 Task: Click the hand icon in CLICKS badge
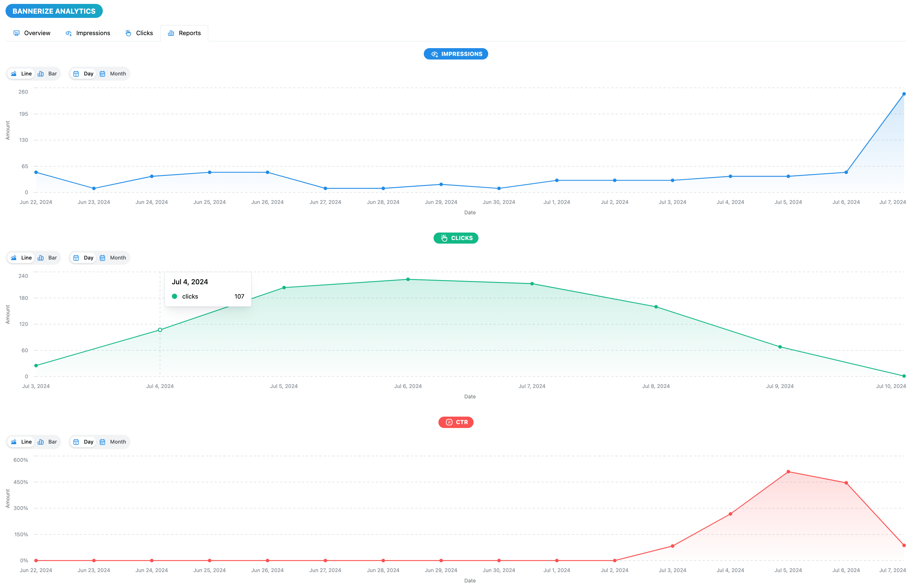point(444,238)
